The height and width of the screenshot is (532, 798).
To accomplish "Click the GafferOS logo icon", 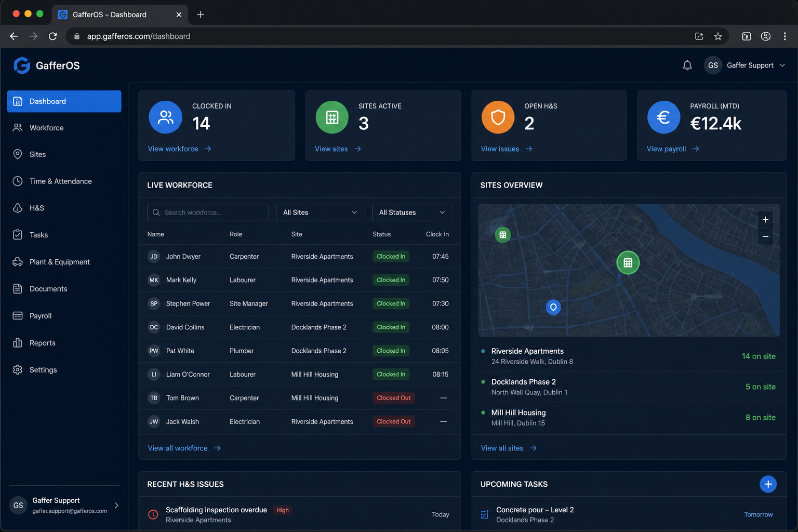I will pos(22,65).
